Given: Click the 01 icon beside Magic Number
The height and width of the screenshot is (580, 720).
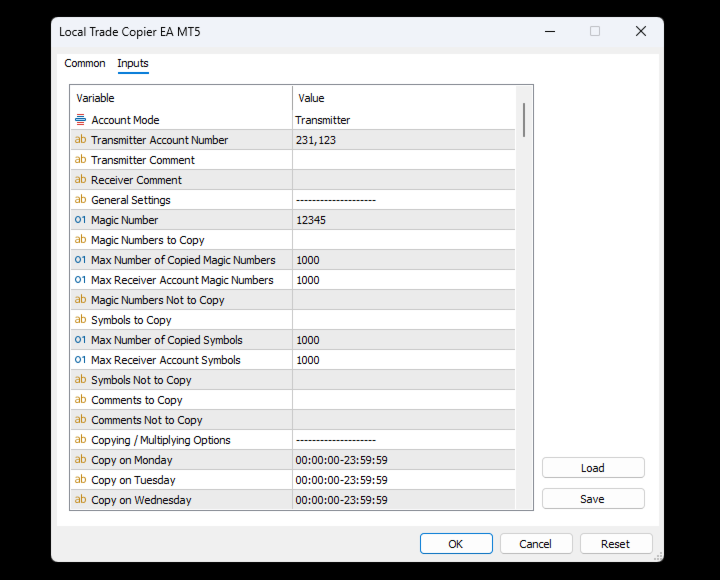Looking at the screenshot, I should (x=80, y=220).
